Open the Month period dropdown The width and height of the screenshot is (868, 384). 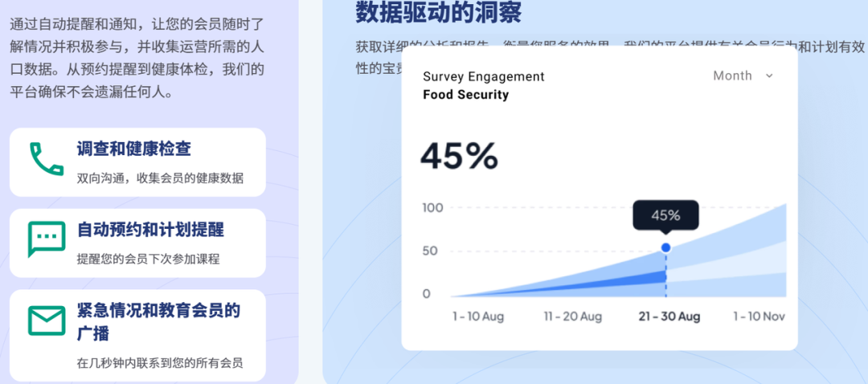(743, 76)
